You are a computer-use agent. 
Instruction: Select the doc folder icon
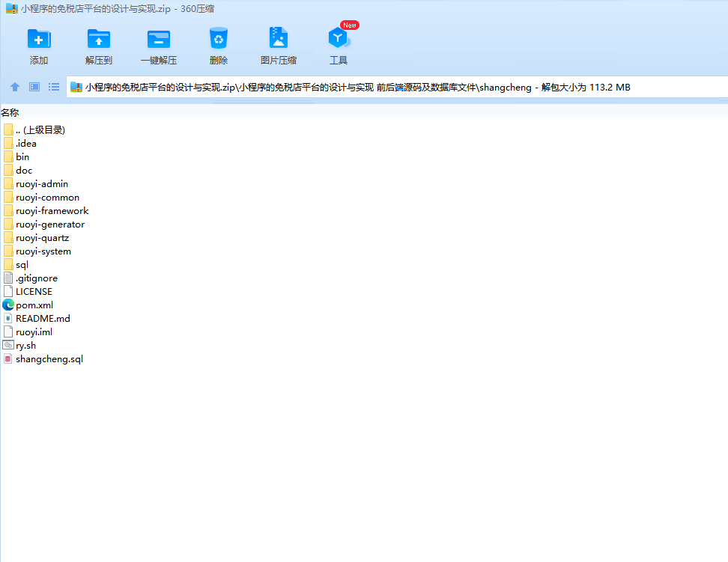pyautogui.click(x=8, y=171)
